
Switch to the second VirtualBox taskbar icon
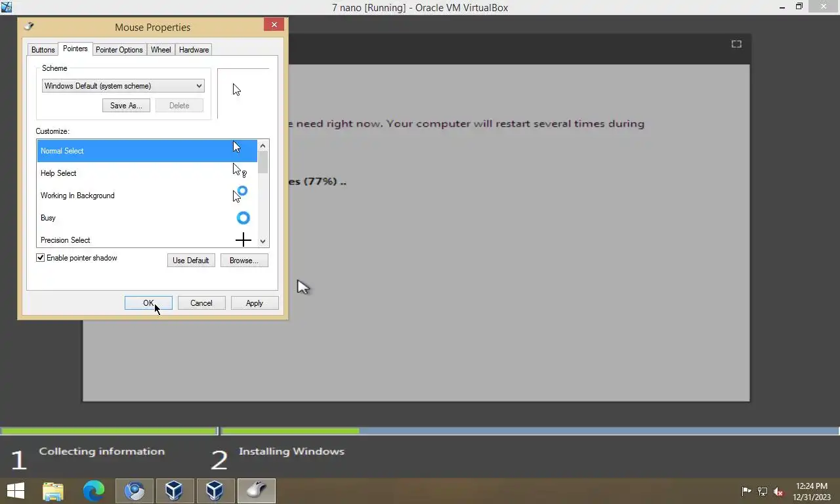click(x=215, y=490)
